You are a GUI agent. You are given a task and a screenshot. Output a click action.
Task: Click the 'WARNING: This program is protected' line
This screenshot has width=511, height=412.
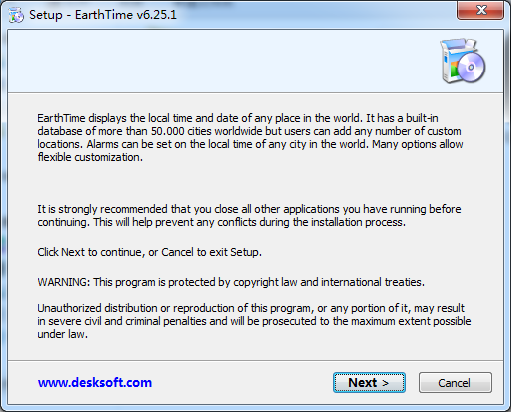tap(231, 282)
